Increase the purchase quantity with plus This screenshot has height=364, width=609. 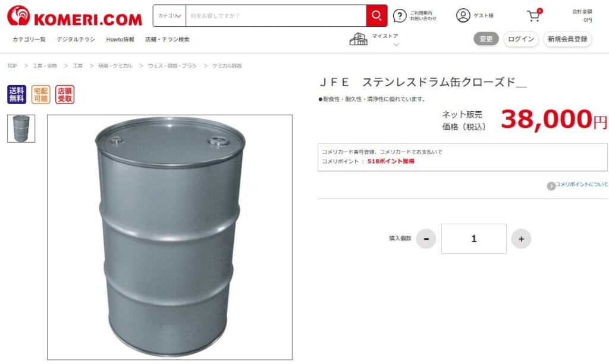(x=521, y=239)
